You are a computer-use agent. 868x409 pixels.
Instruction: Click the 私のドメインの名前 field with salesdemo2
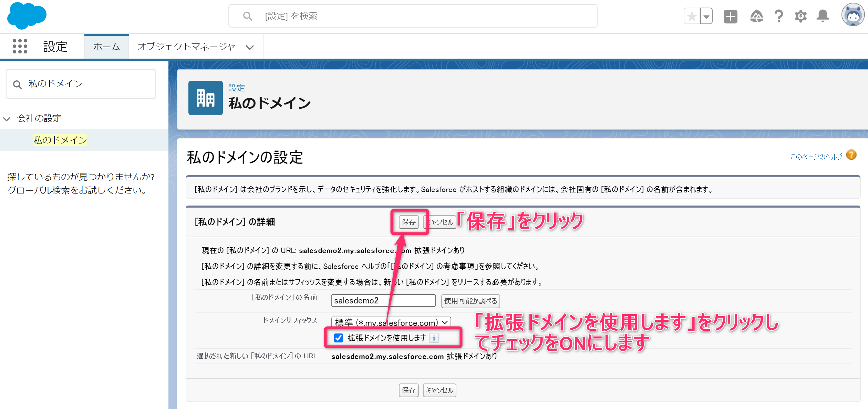(383, 300)
